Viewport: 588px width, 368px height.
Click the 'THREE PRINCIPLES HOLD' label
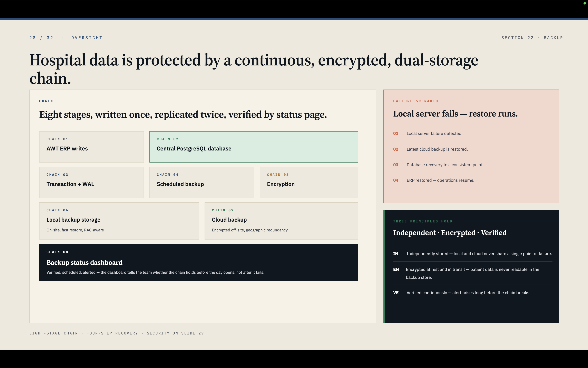pos(423,221)
